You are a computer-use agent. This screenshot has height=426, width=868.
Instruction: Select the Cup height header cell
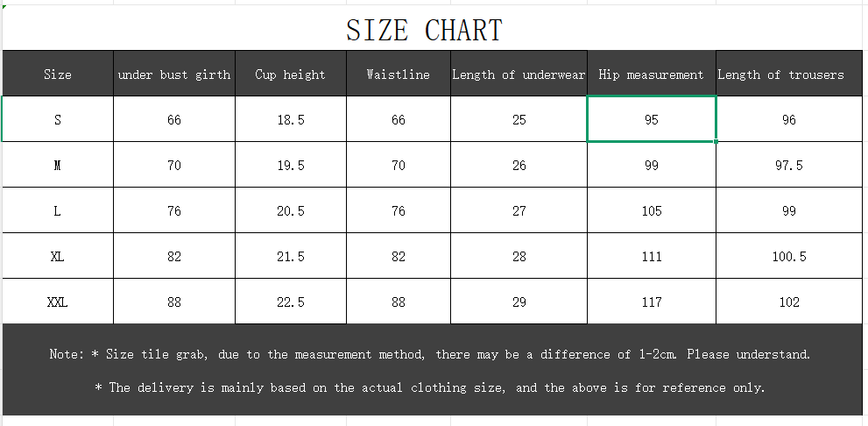point(291,74)
